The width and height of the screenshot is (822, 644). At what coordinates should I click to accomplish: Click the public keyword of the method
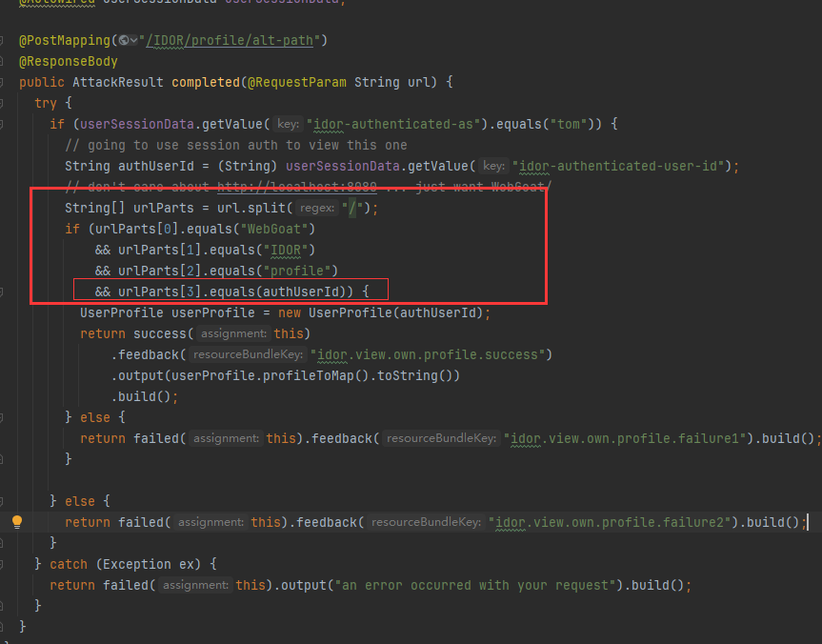[42, 82]
